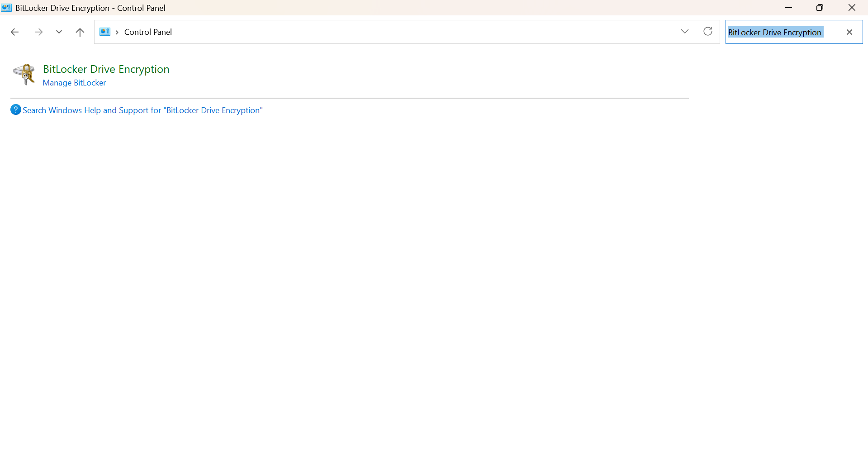
Task: Open the address bar history dropdown
Action: tap(684, 32)
